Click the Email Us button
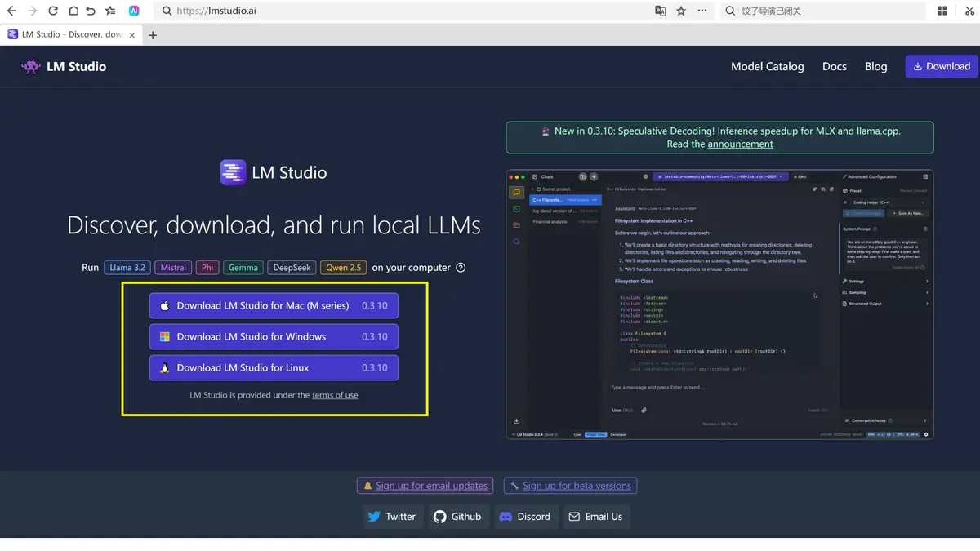Viewport: 980px width, 551px height. coord(595,517)
